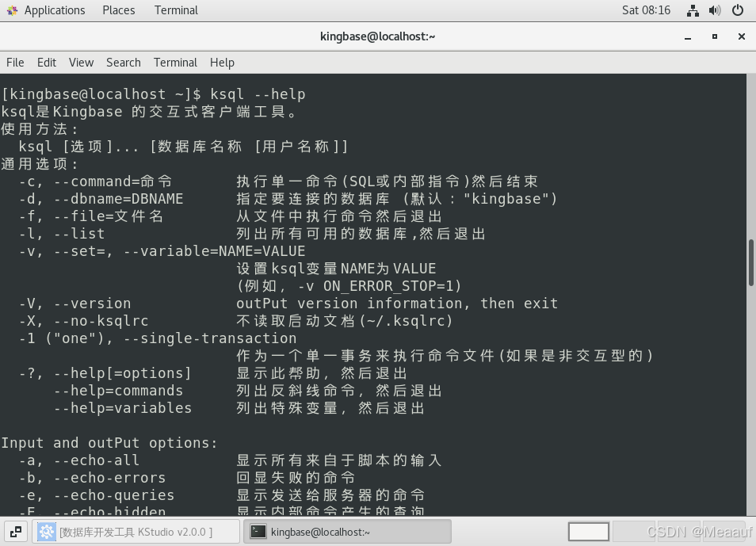Click the '--help=variables' option text
756x546 pixels.
click(x=123, y=407)
